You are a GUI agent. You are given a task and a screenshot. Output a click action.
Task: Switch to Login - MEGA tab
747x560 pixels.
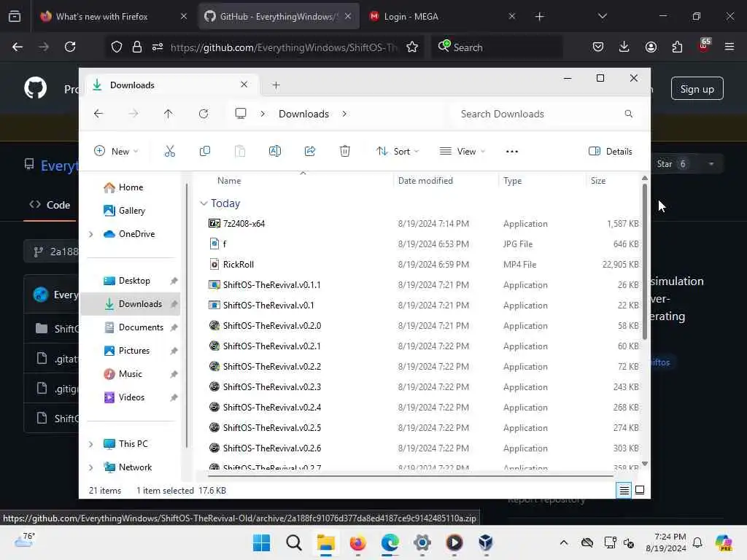[443, 16]
